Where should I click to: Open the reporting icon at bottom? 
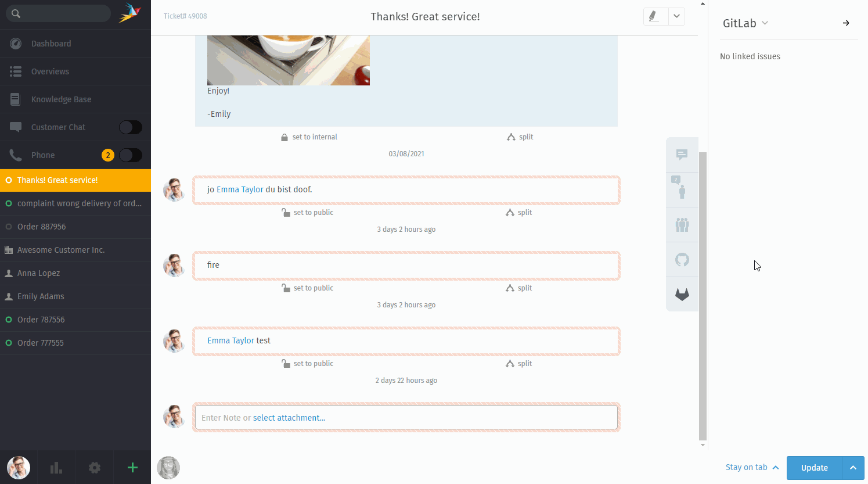(56, 467)
